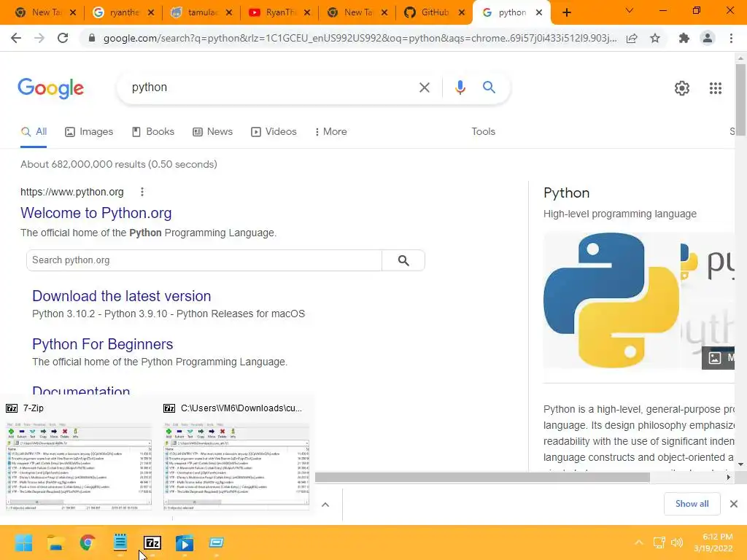
Task: Select the C:\Users\VM6\Downloads preview thumbnail
Action: [x=236, y=466]
